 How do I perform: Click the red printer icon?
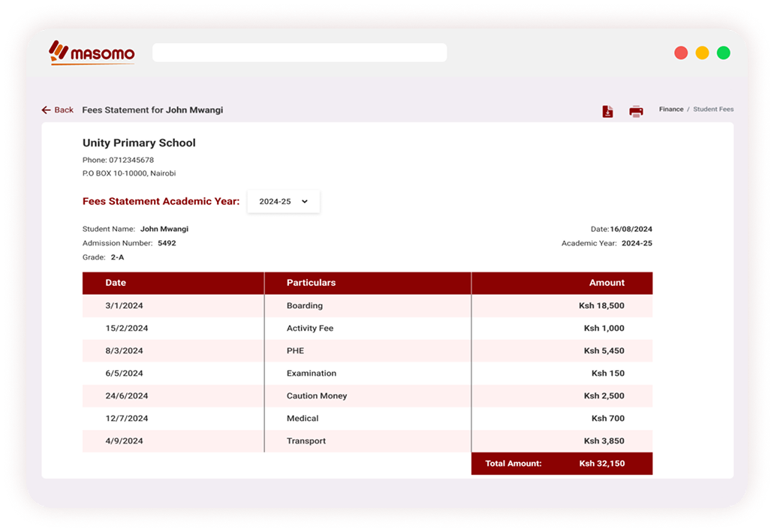[636, 111]
